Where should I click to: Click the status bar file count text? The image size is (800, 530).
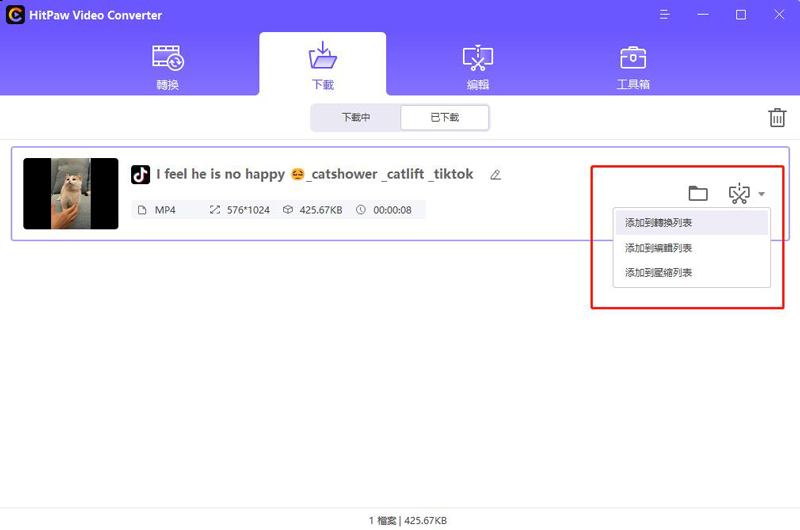tap(408, 520)
